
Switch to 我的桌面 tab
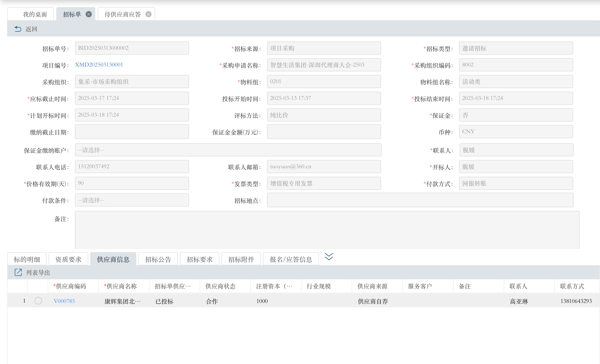click(35, 14)
